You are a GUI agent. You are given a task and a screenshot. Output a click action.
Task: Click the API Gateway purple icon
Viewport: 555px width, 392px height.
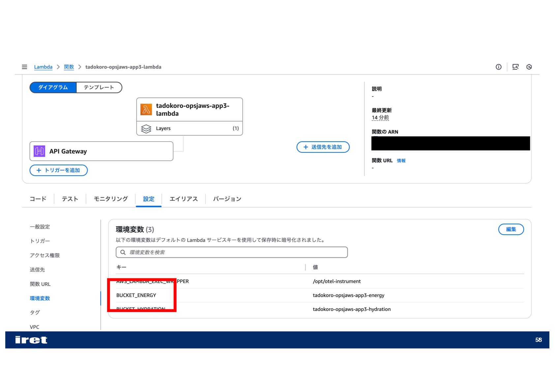[x=40, y=151]
